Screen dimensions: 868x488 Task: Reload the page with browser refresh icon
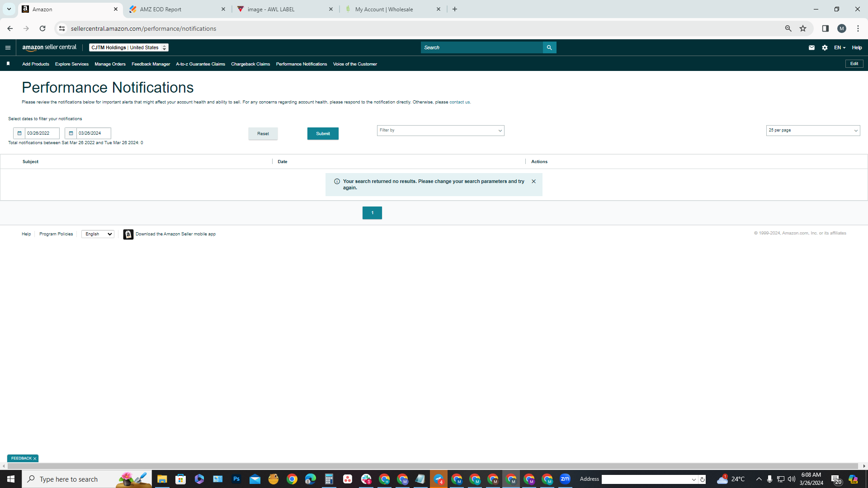42,28
